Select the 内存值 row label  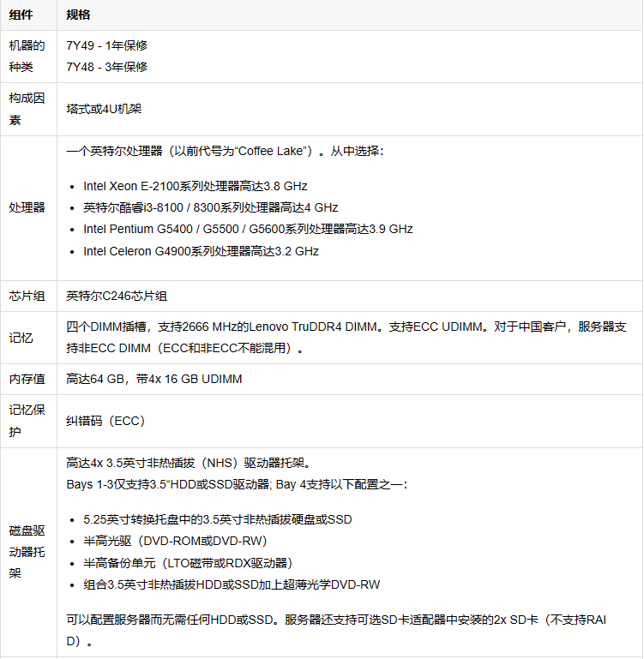[27, 379]
